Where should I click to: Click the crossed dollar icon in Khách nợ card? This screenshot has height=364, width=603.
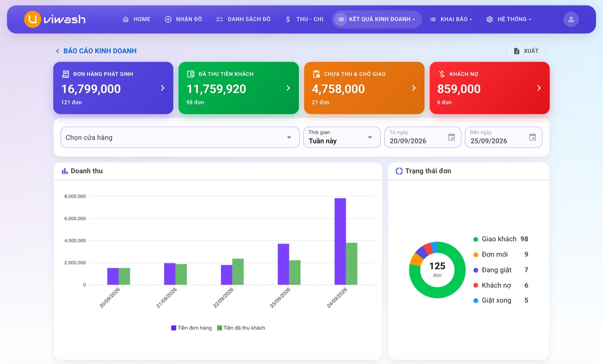point(442,74)
